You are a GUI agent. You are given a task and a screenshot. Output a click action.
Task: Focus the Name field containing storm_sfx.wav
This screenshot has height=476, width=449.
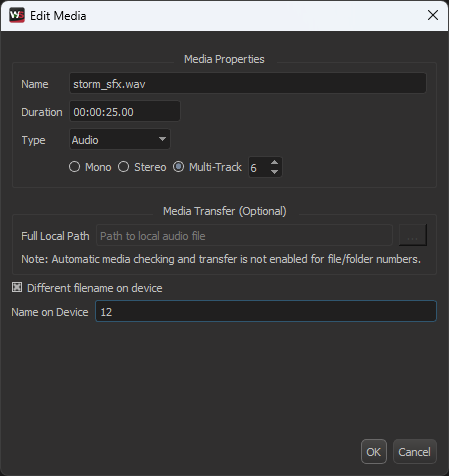point(248,83)
